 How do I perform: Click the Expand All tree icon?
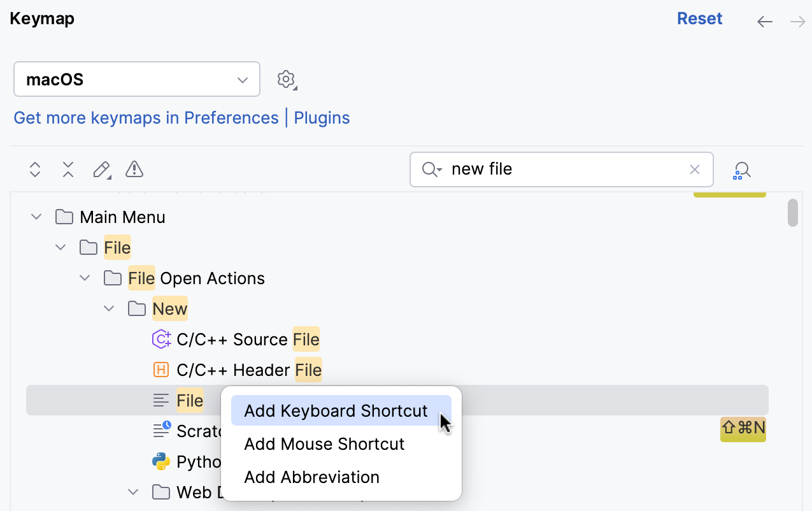tap(34, 169)
